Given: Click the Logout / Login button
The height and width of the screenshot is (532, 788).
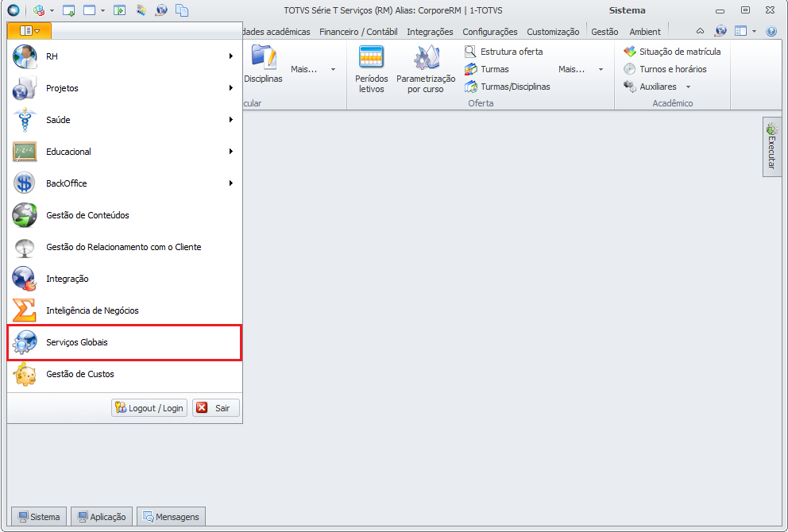Looking at the screenshot, I should tap(149, 408).
